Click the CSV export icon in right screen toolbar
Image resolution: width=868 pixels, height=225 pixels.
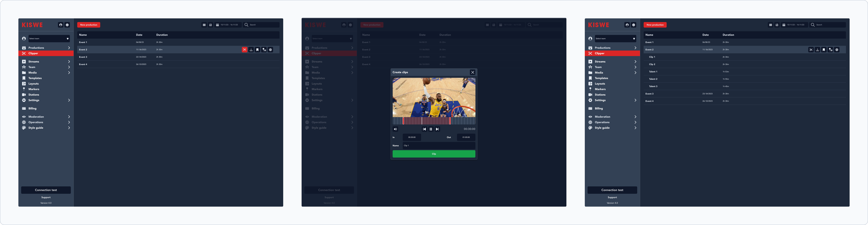click(777, 25)
